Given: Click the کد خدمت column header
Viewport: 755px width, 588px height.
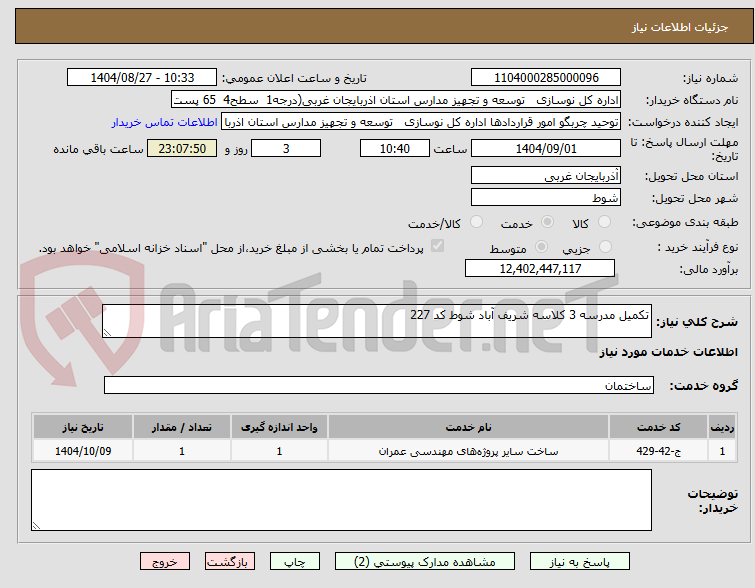Looking at the screenshot, I should coord(658,427).
